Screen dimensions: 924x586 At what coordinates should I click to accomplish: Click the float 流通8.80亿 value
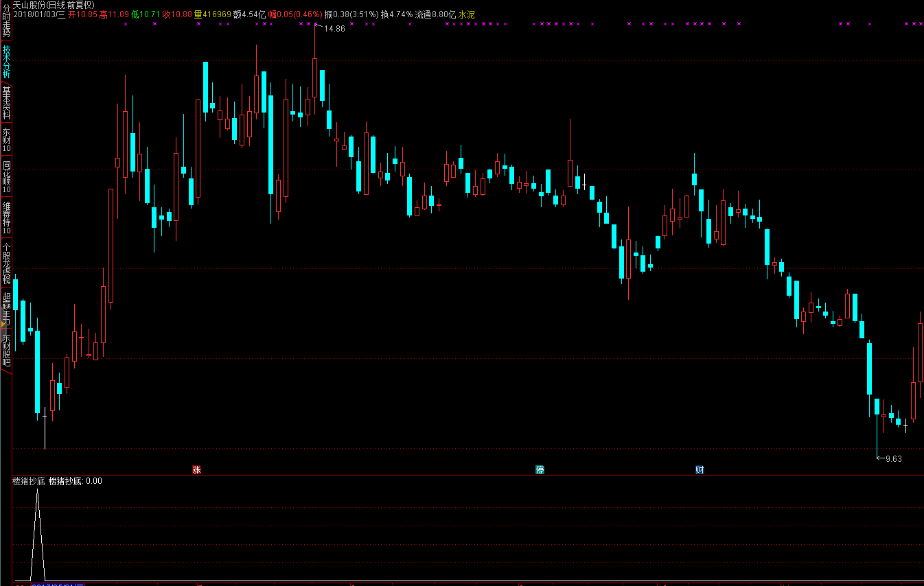pos(435,14)
